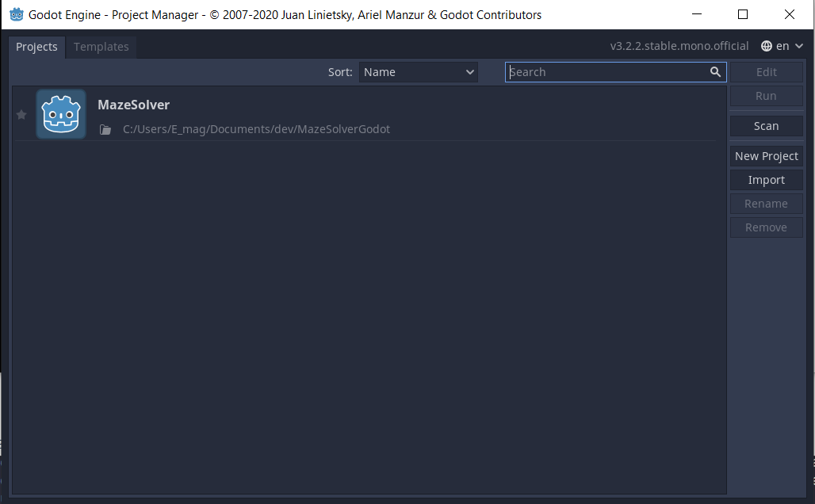
Task: Maximize the Project Manager window
Action: (x=743, y=14)
